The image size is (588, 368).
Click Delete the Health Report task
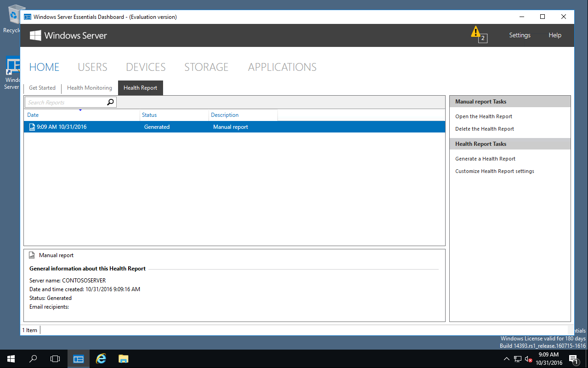485,129
